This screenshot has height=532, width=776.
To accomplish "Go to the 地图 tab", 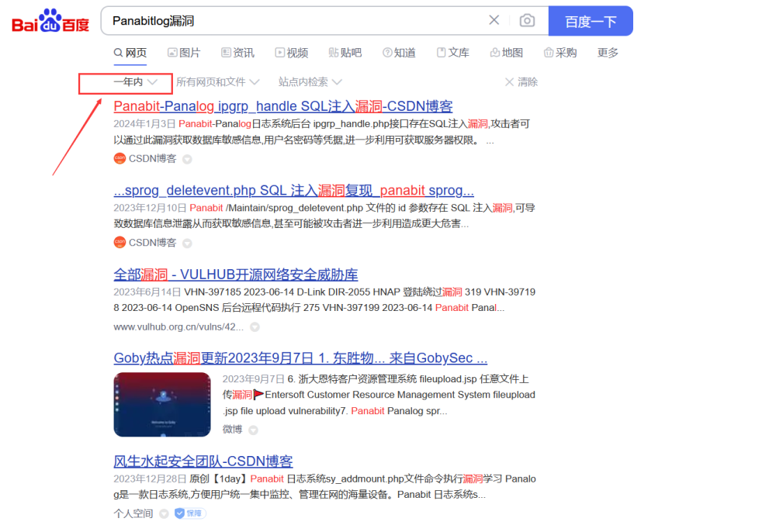I will point(507,53).
